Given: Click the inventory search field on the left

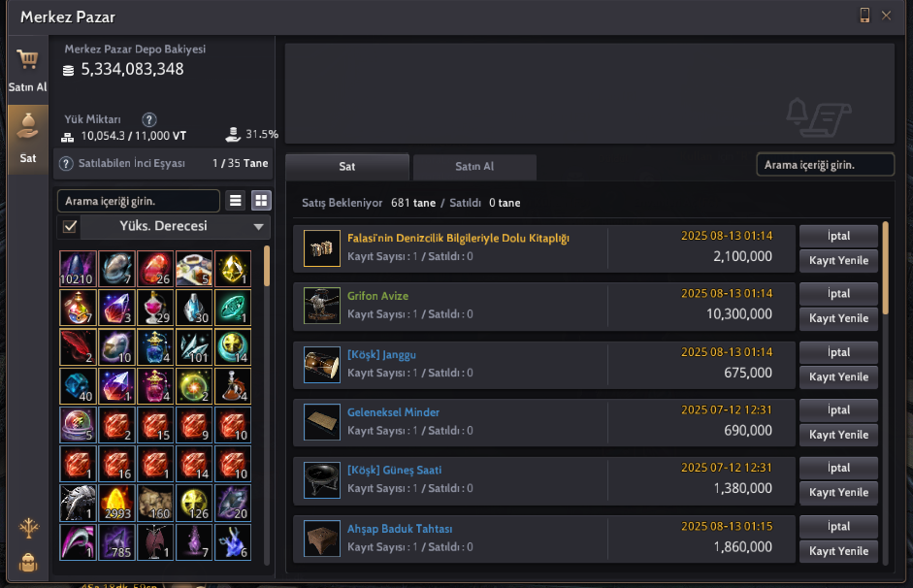Looking at the screenshot, I should coord(139,201).
